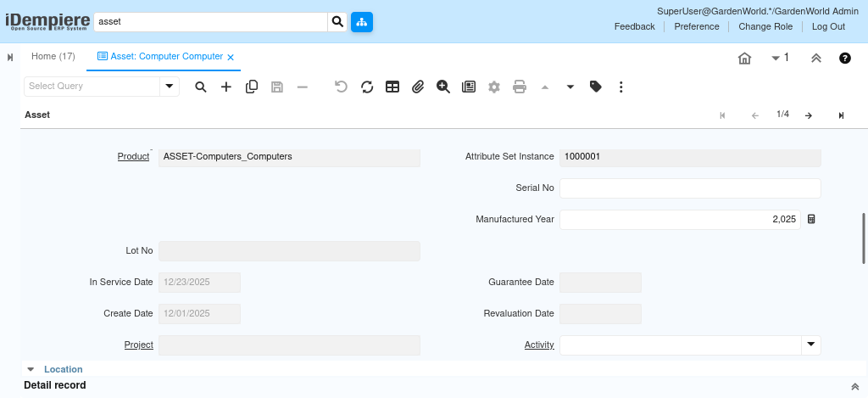The image size is (868, 398).
Task: Click the Zoom Across icon
Action: (443, 87)
